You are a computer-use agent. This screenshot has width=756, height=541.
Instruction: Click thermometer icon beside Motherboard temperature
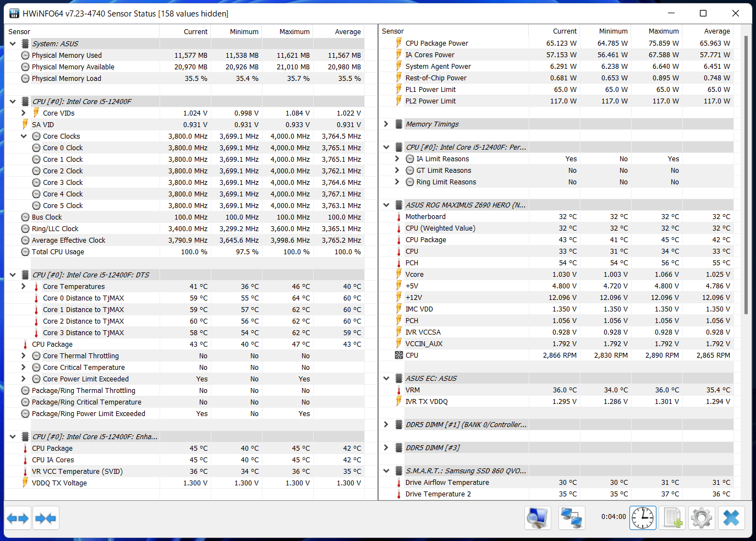(399, 217)
